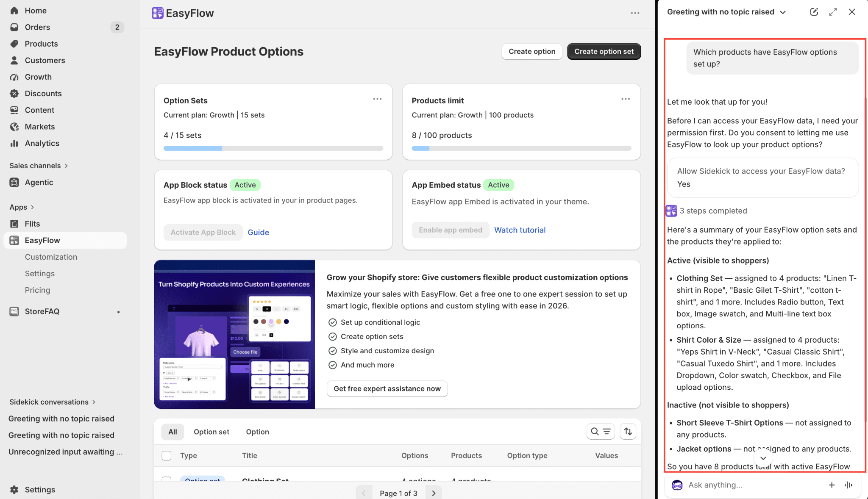
Task: Click the Products limit progress bar
Action: coord(521,148)
